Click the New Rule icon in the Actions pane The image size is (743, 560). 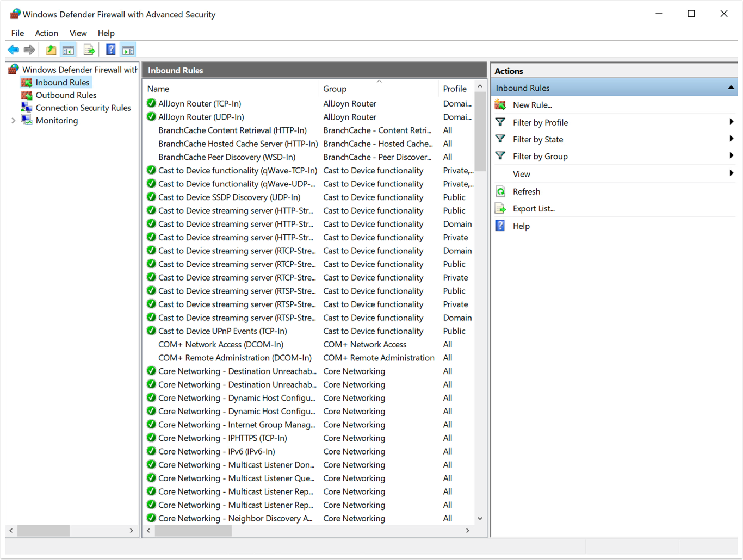coord(500,104)
